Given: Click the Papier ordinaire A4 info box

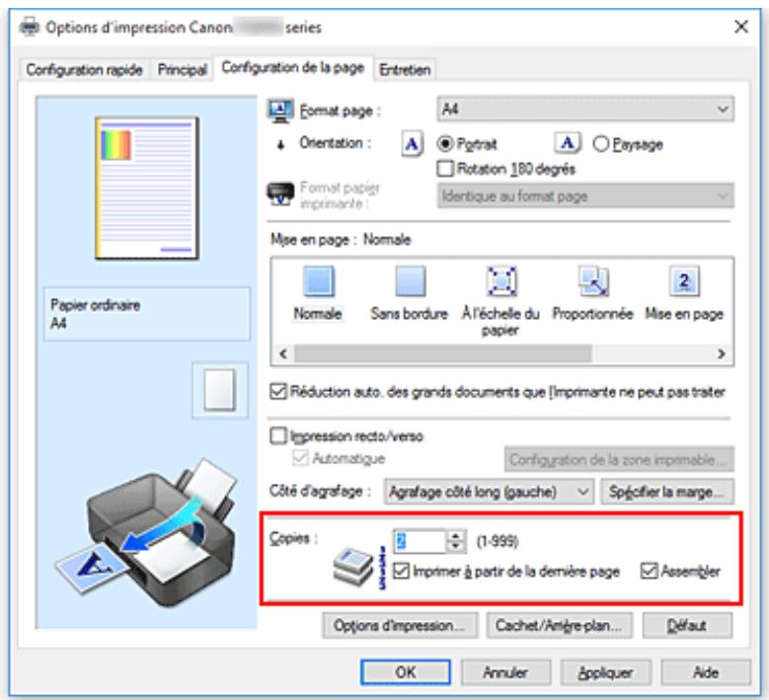Looking at the screenshot, I should coord(147,314).
